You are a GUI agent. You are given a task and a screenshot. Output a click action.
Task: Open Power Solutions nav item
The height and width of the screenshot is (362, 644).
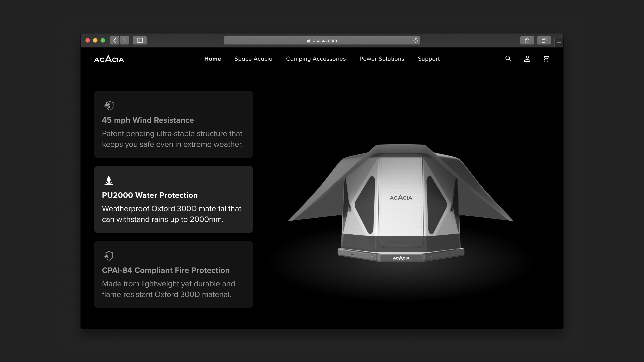point(382,59)
